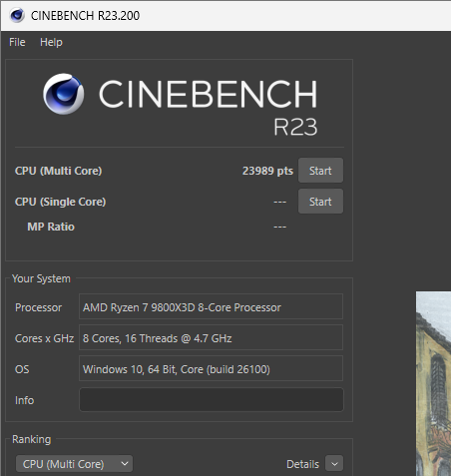Viewport: 451px width, 476px height.
Task: Start the CPU Single Core benchmark
Action: pyautogui.click(x=320, y=202)
